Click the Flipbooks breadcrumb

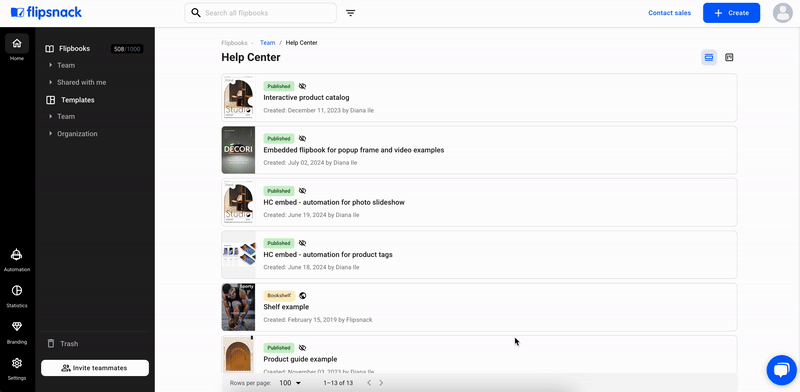coord(234,43)
